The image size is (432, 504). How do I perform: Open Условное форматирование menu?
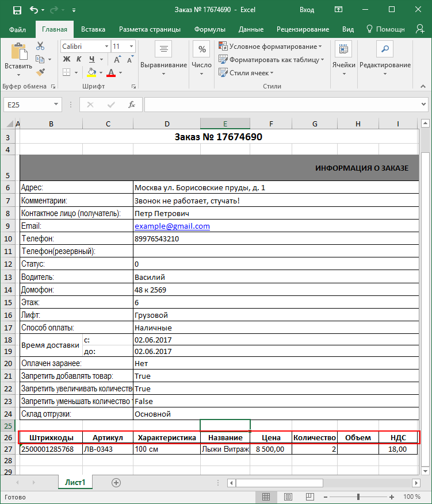[x=270, y=47]
